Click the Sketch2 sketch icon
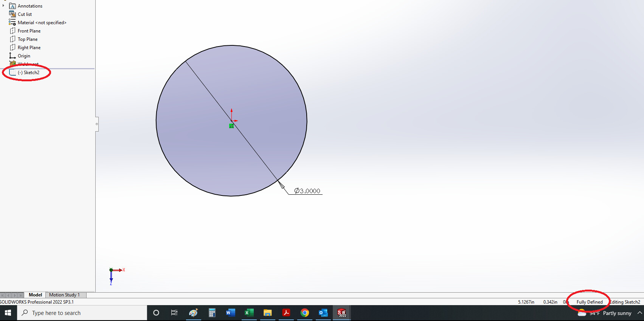Image resolution: width=644 pixels, height=321 pixels. point(12,72)
